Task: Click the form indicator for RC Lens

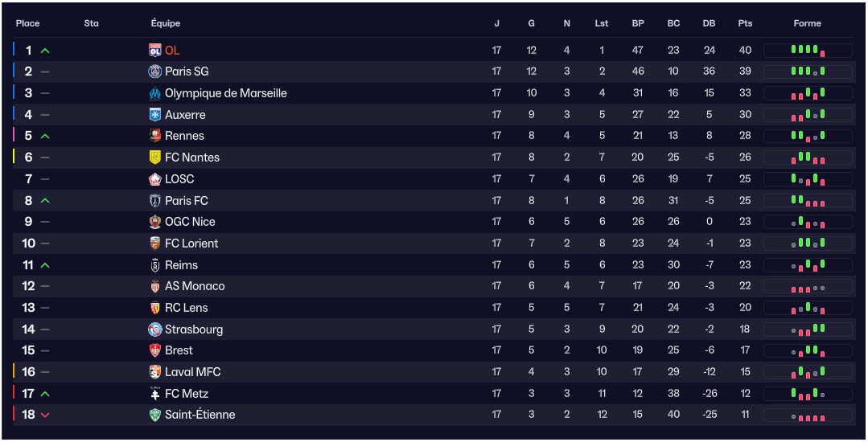Action: tap(808, 308)
